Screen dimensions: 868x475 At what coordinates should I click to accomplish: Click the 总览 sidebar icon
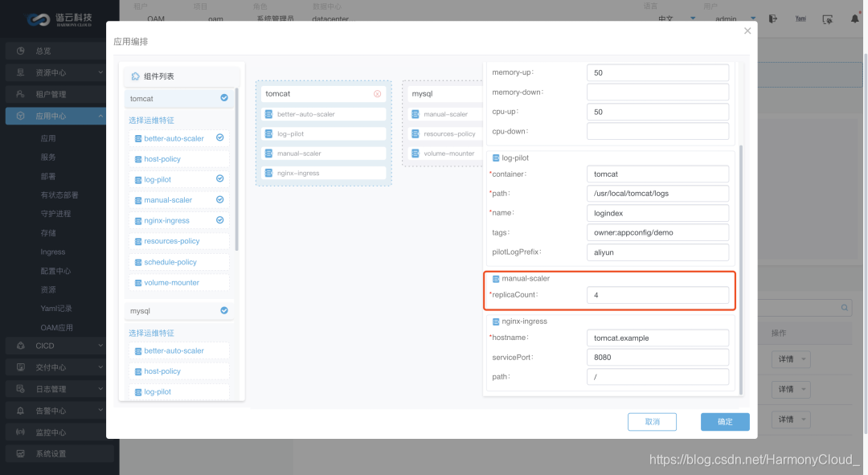point(20,51)
